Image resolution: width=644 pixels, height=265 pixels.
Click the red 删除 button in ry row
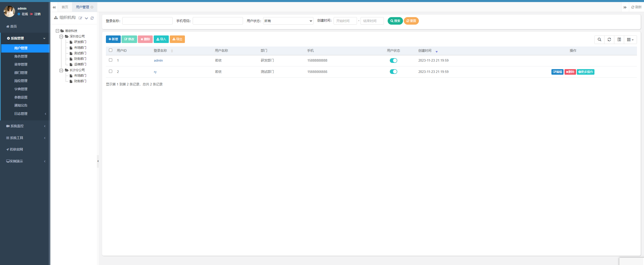[x=570, y=72]
